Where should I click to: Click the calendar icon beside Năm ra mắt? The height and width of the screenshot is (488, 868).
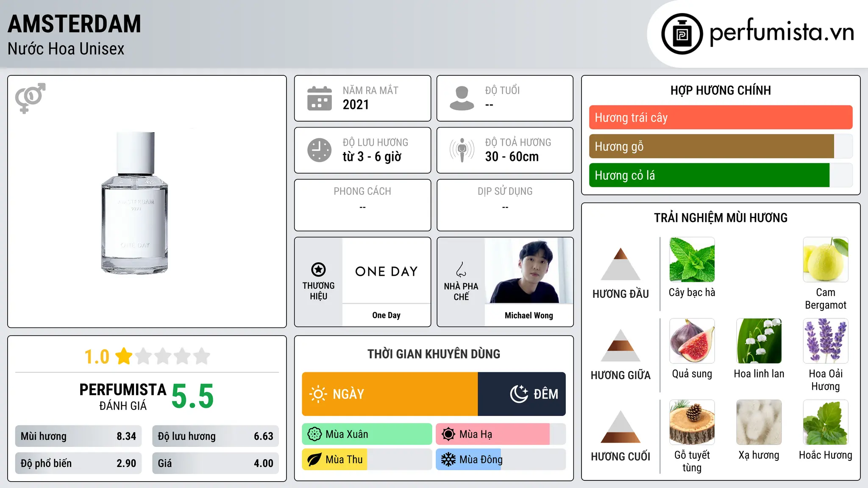320,98
